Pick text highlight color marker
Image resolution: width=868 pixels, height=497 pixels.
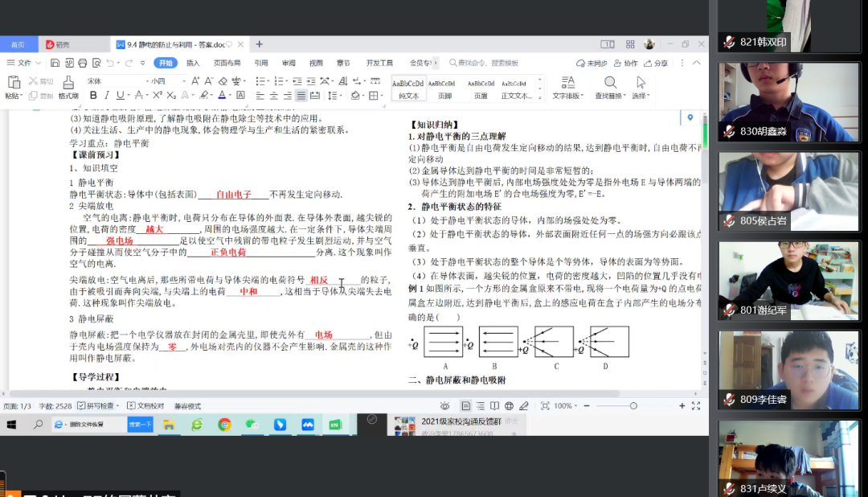click(203, 96)
